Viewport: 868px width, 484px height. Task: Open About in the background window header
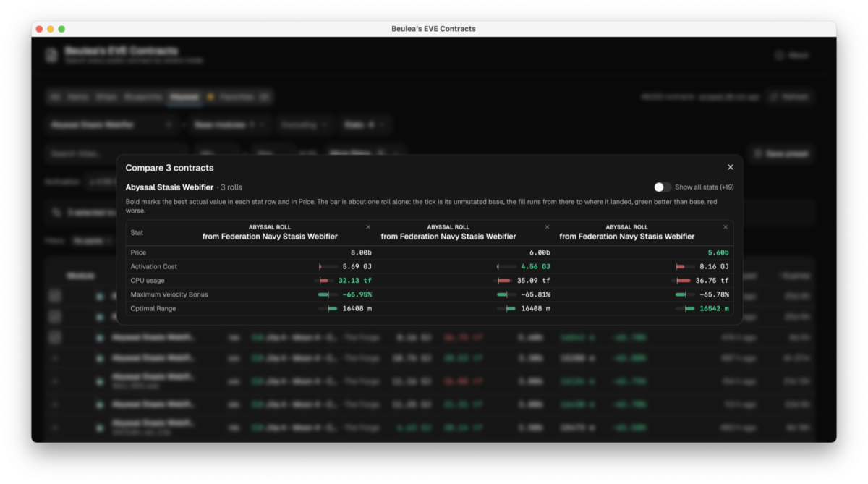(x=791, y=55)
